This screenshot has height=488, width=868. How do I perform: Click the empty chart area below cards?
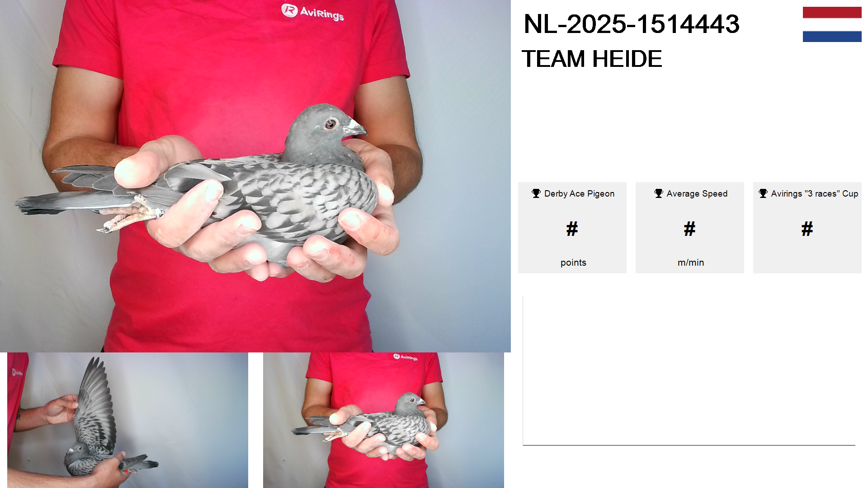(x=689, y=371)
